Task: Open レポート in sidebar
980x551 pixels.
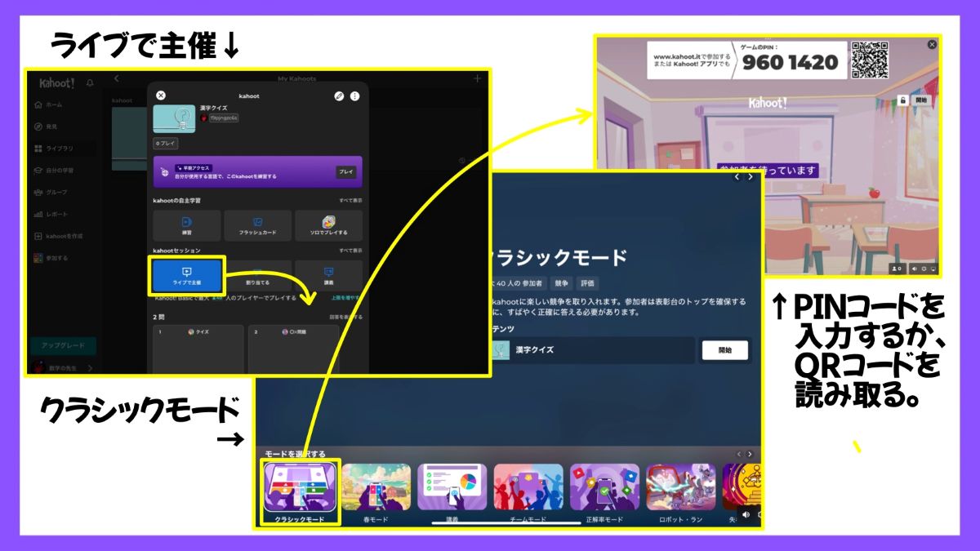Action: tap(51, 215)
